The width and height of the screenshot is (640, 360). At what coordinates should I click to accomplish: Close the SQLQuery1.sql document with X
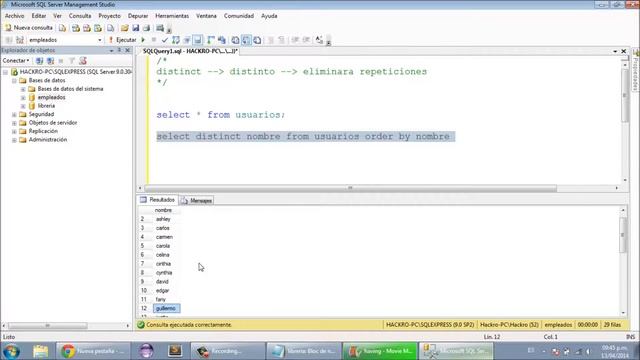[624, 51]
